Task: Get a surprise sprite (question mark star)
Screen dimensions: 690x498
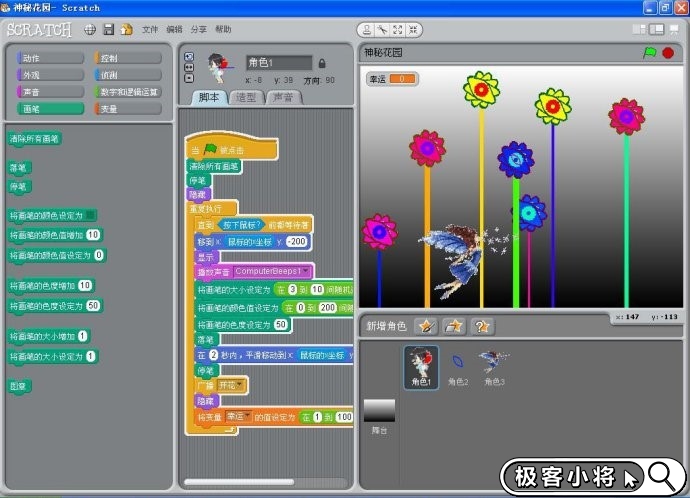Action: [482, 326]
